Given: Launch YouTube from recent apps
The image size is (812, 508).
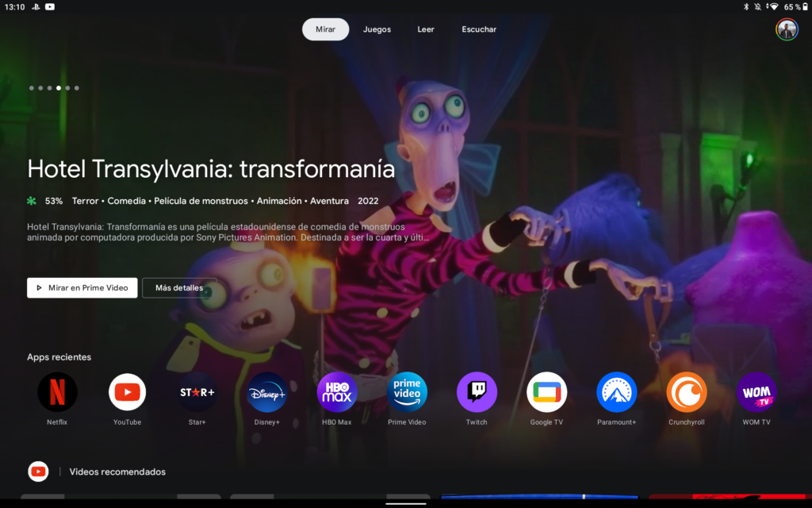Looking at the screenshot, I should click(x=127, y=392).
